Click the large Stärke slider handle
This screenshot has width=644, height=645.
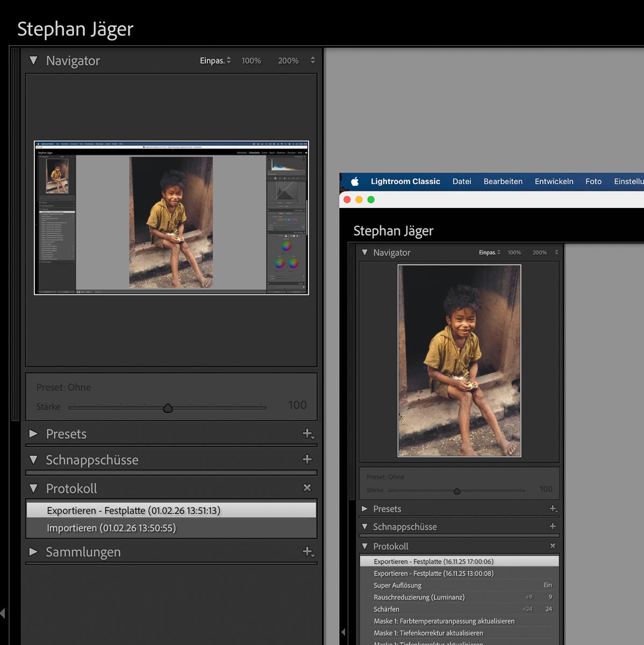pyautogui.click(x=168, y=408)
